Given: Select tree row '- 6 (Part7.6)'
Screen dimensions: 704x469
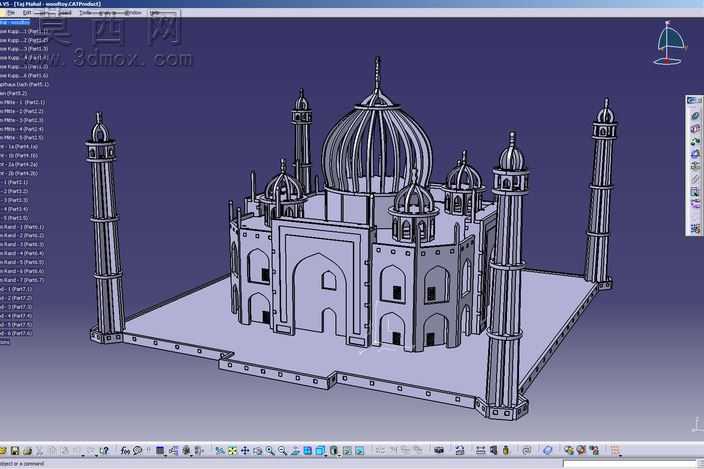Looking at the screenshot, I should tap(18, 333).
